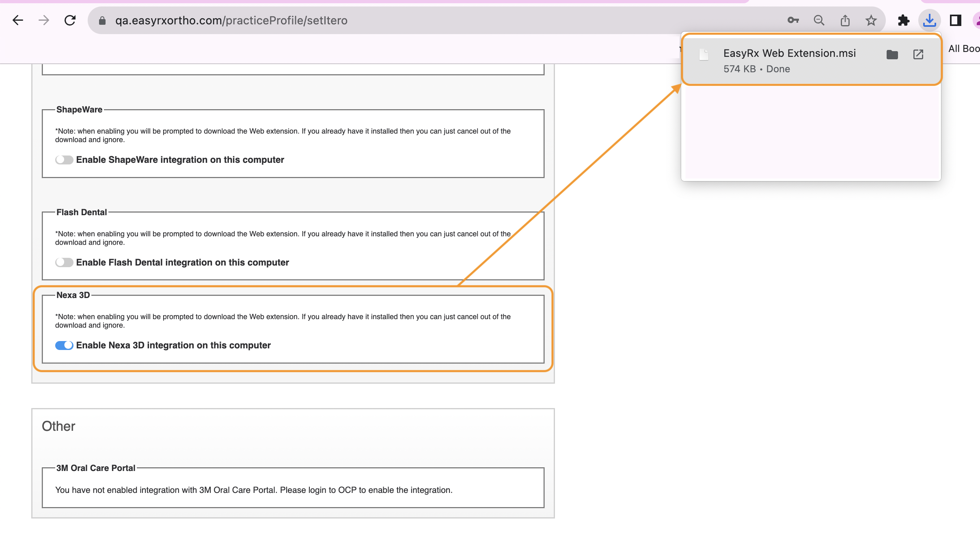Open the browser side panel

pos(956,20)
